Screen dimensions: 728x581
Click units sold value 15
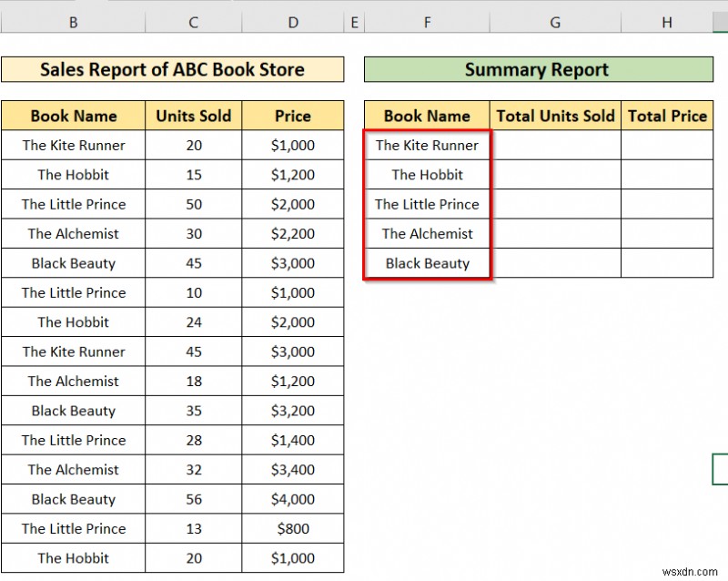[x=193, y=174]
